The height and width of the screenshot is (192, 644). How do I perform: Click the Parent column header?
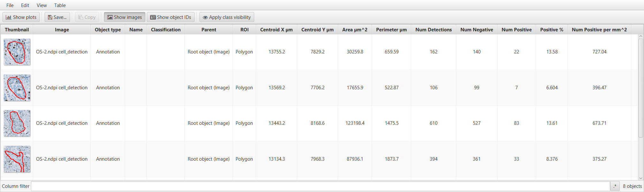(x=209, y=29)
